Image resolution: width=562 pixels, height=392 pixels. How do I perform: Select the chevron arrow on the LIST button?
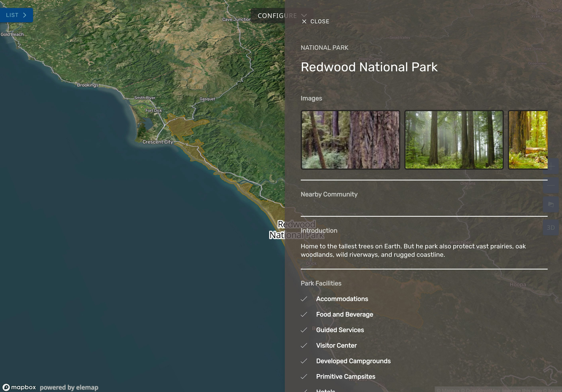click(25, 15)
